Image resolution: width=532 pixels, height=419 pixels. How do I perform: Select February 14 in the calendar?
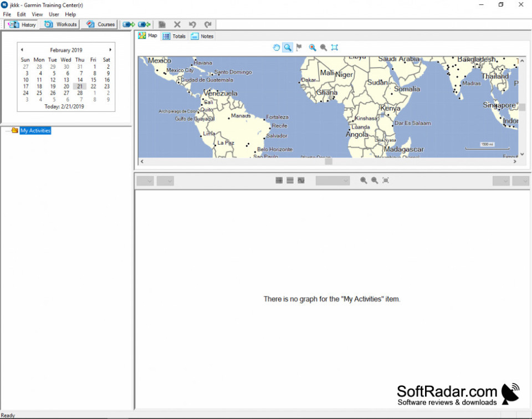(80, 80)
